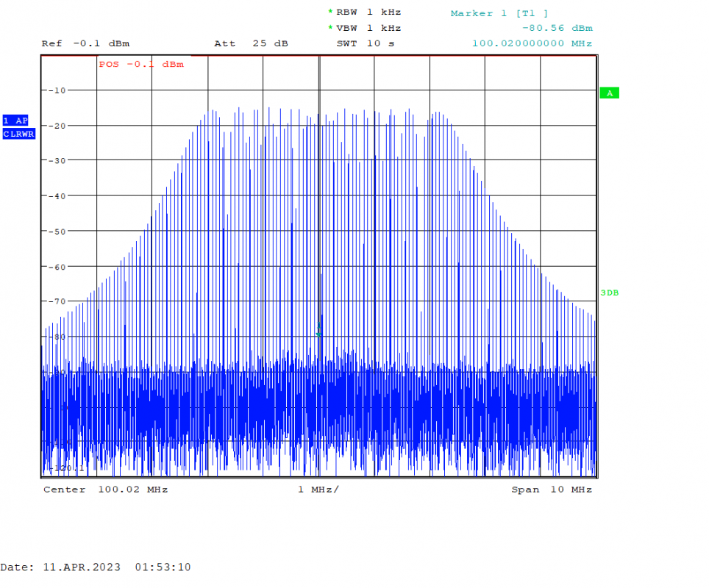The width and height of the screenshot is (709, 588).
Task: Click the marker frequency '100.020000000 MHz'
Action: coord(532,44)
